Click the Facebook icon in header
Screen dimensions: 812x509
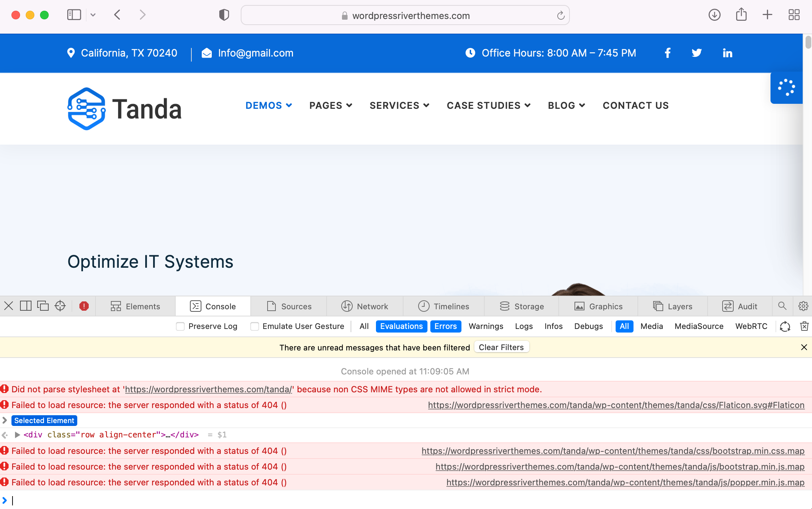tap(667, 53)
